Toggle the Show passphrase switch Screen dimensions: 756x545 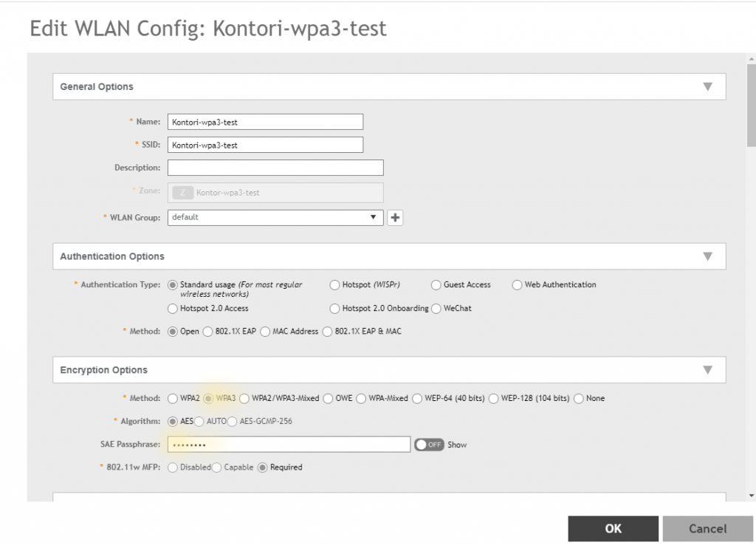pos(429,445)
